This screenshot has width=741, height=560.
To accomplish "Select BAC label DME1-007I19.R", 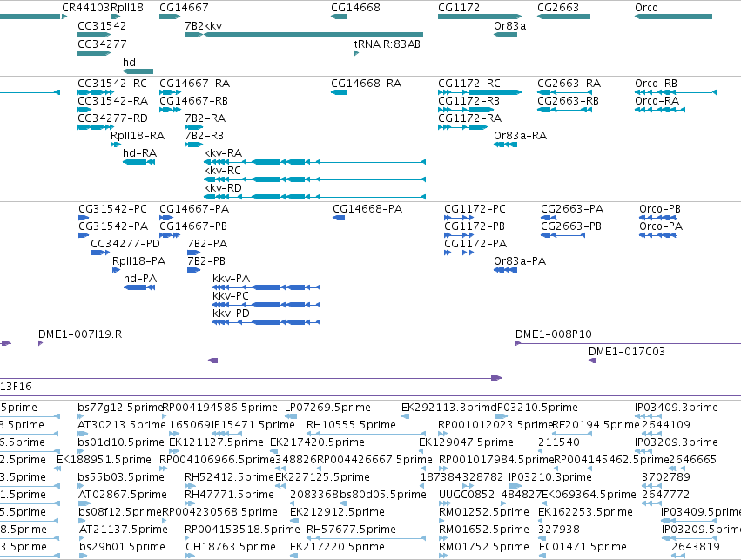I will [x=80, y=334].
